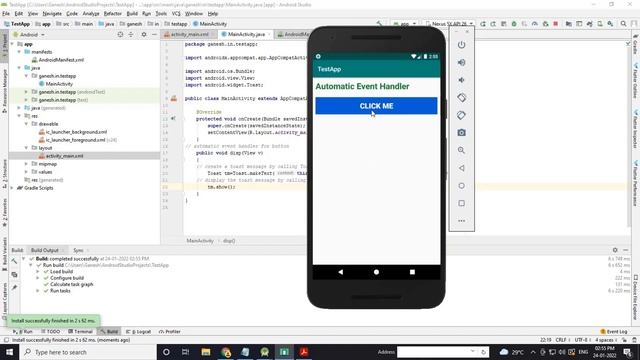This screenshot has width=640, height=360.
Task: Click the Windows taskbar search box
Action: tap(87, 352)
